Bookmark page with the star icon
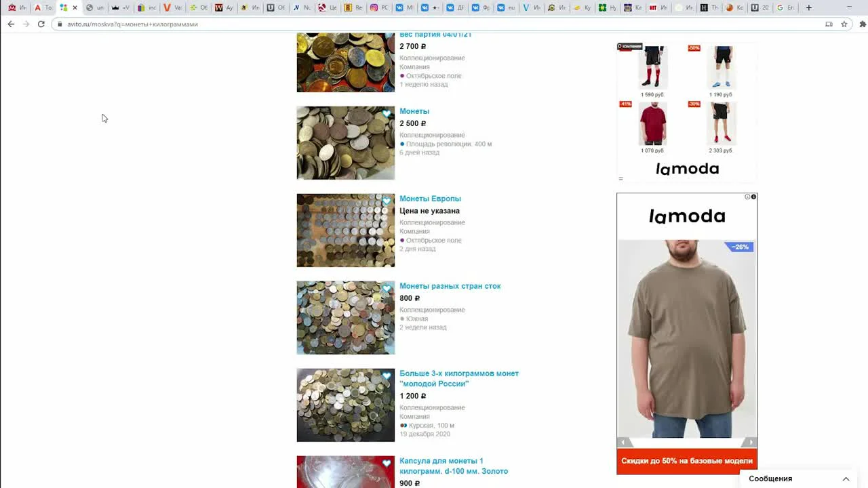 [x=844, y=24]
